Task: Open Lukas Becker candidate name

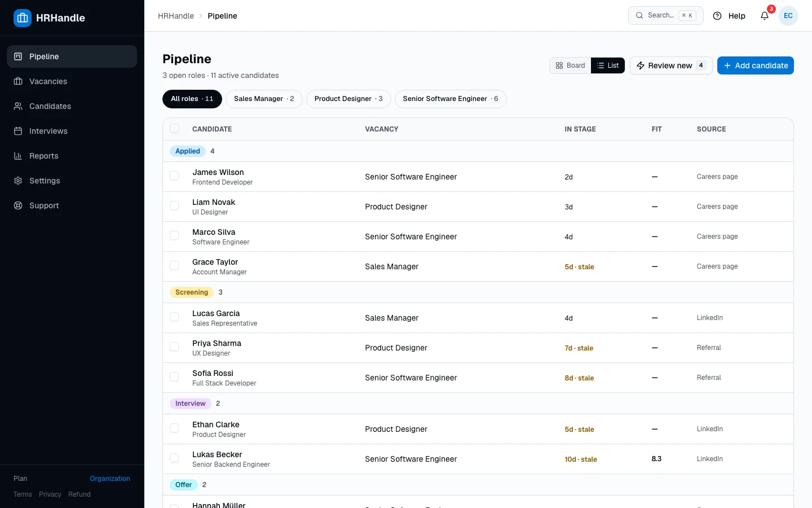Action: pyautogui.click(x=217, y=454)
